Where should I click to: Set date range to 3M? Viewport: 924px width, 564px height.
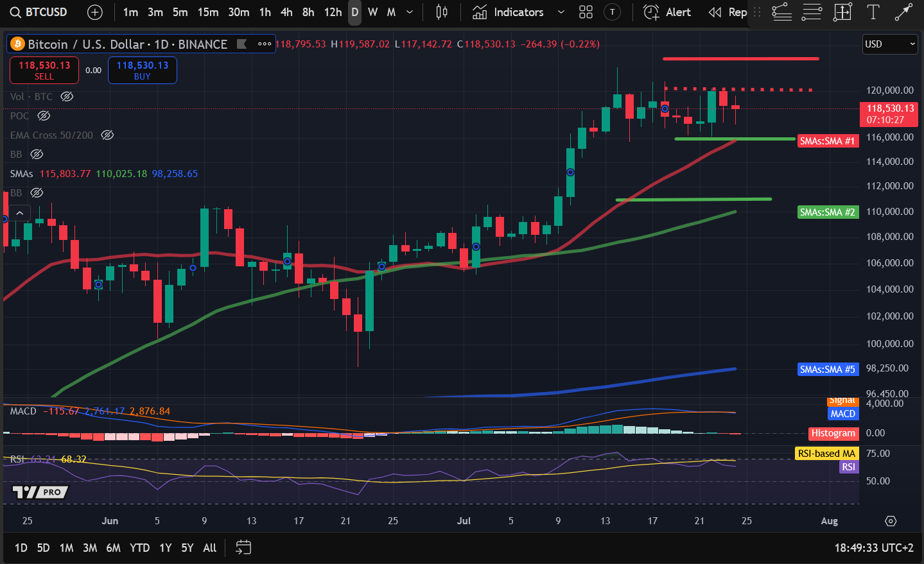pos(90,547)
